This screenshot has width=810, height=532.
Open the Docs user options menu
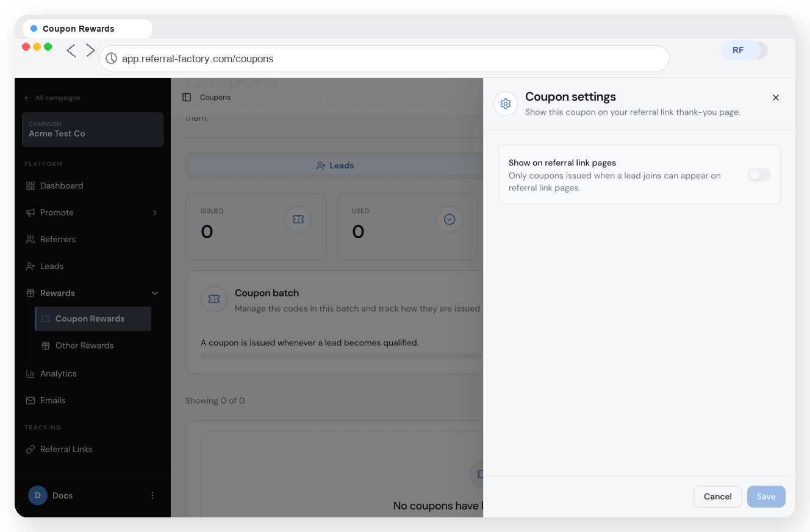[152, 495]
